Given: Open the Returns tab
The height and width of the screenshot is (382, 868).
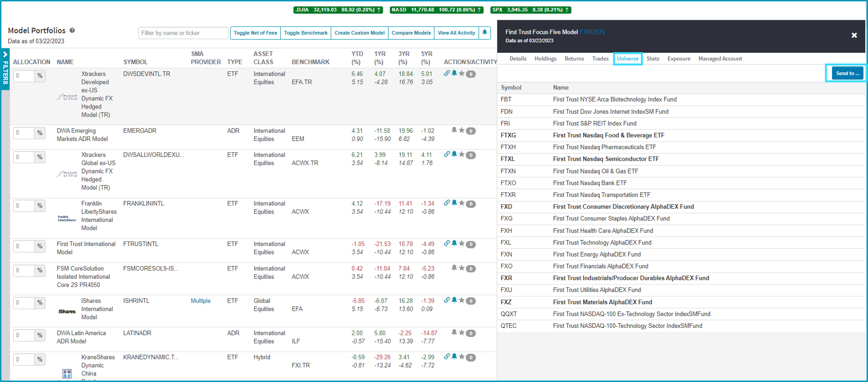Looking at the screenshot, I should pyautogui.click(x=574, y=59).
